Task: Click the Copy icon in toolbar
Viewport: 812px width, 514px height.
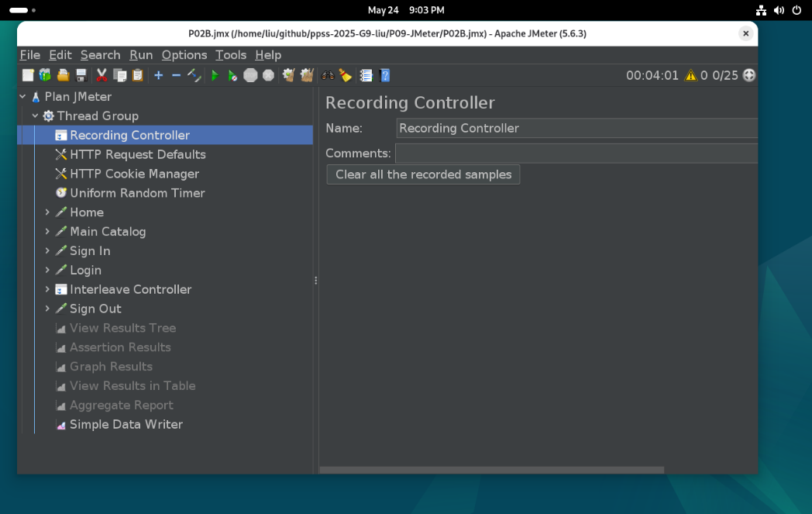Action: click(x=119, y=75)
